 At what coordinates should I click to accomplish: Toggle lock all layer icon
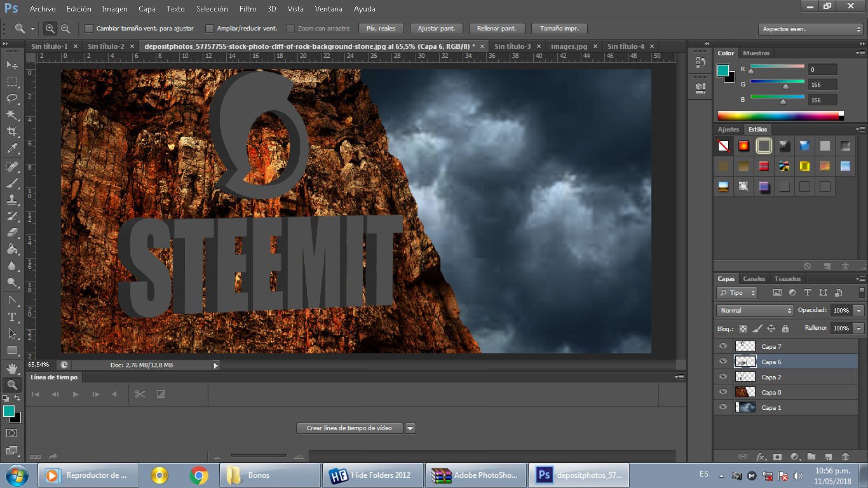pyautogui.click(x=785, y=329)
